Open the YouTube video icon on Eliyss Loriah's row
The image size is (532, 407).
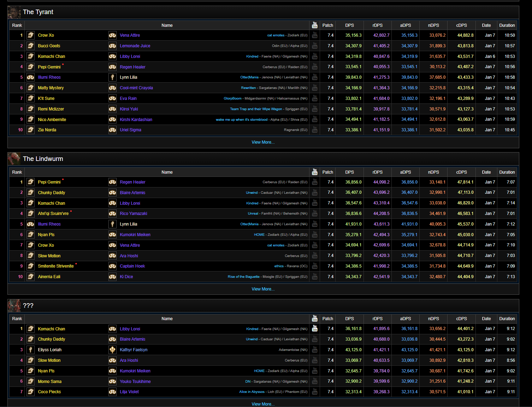click(315, 349)
